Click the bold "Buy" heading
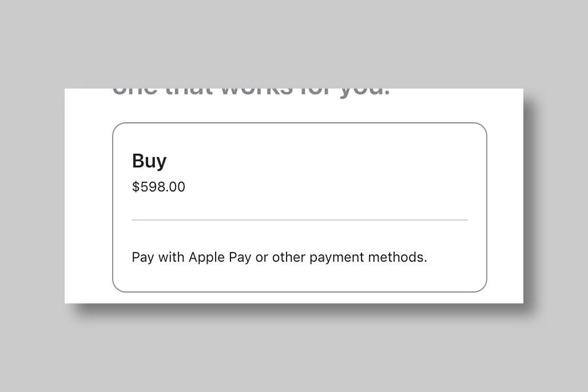 [149, 161]
